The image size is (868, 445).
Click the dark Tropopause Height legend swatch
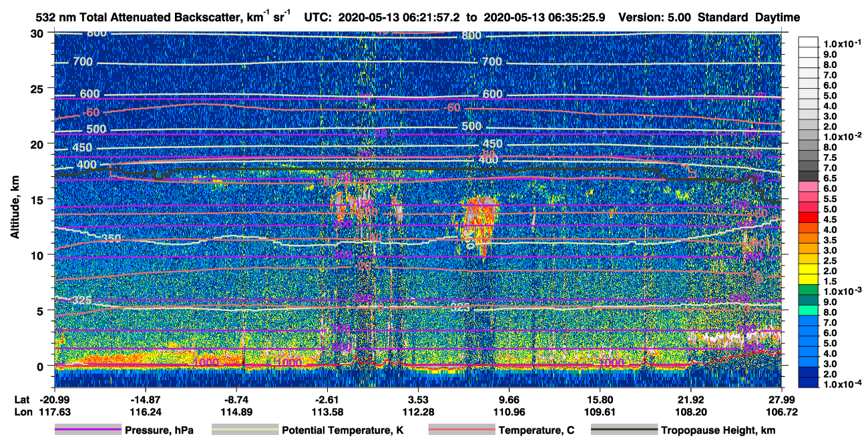coord(624,430)
